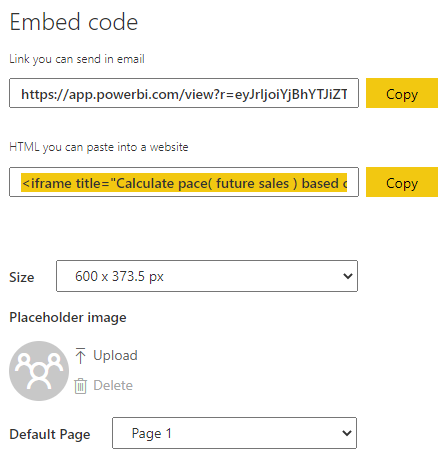The width and height of the screenshot is (443, 457).
Task: Click the upload arrow icon
Action: coord(80,356)
